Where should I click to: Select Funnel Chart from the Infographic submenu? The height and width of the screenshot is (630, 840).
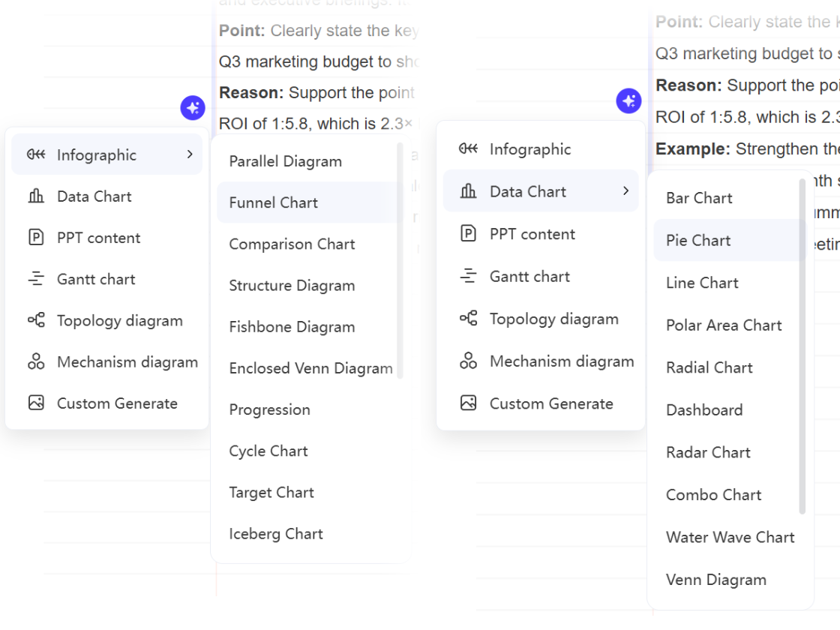click(274, 202)
